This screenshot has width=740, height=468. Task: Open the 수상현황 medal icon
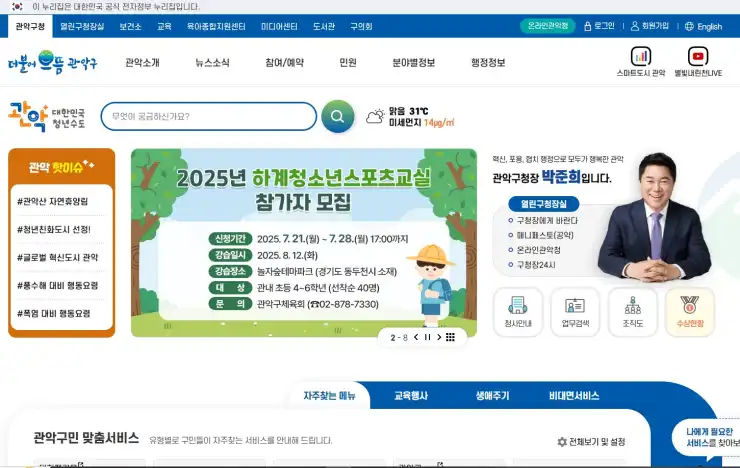(690, 312)
